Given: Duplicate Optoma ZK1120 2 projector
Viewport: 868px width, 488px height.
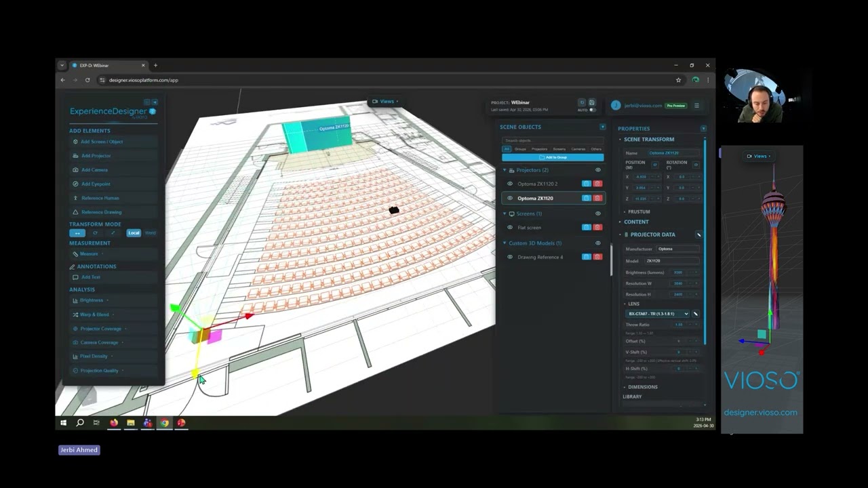Looking at the screenshot, I should (x=587, y=184).
